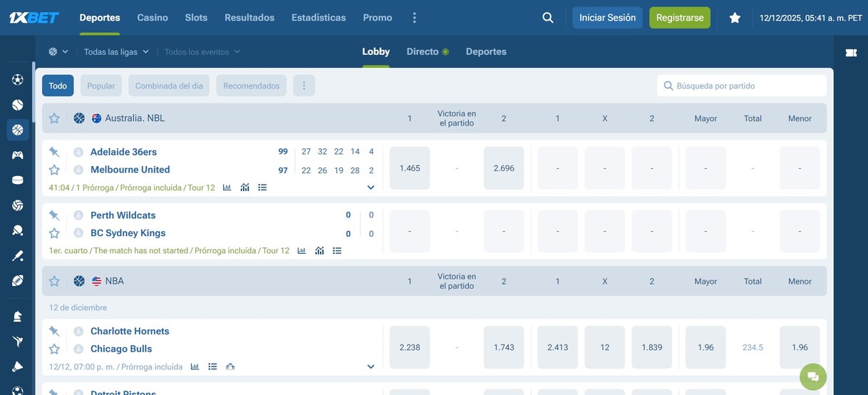Open statistics chart for Adelaide 36ers match
868x395 pixels.
pyautogui.click(x=227, y=188)
